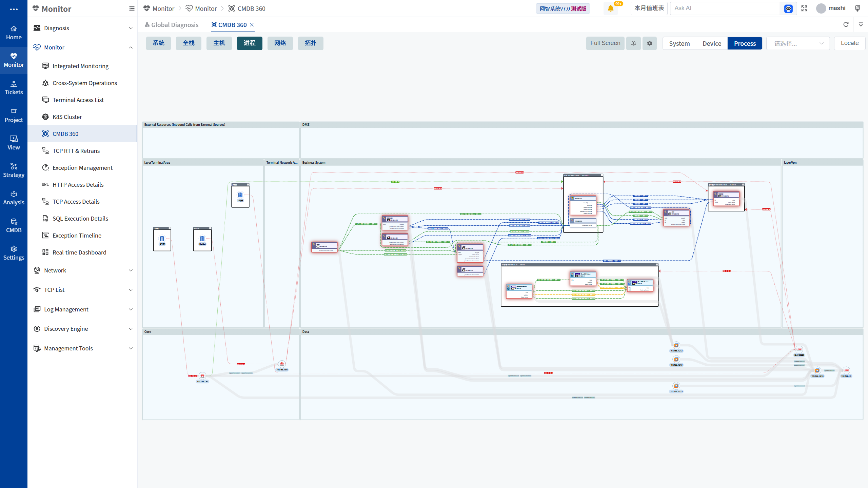
Task: Collapse the Monitor menu group
Action: tap(83, 47)
